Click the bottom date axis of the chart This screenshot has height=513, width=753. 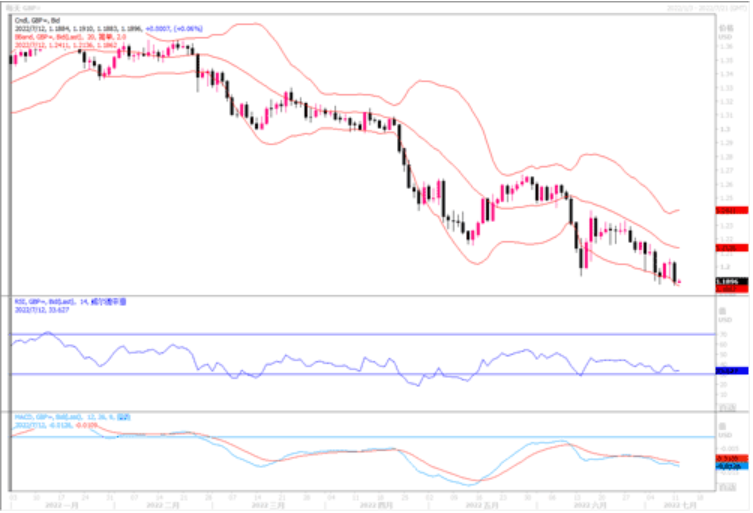360,497
